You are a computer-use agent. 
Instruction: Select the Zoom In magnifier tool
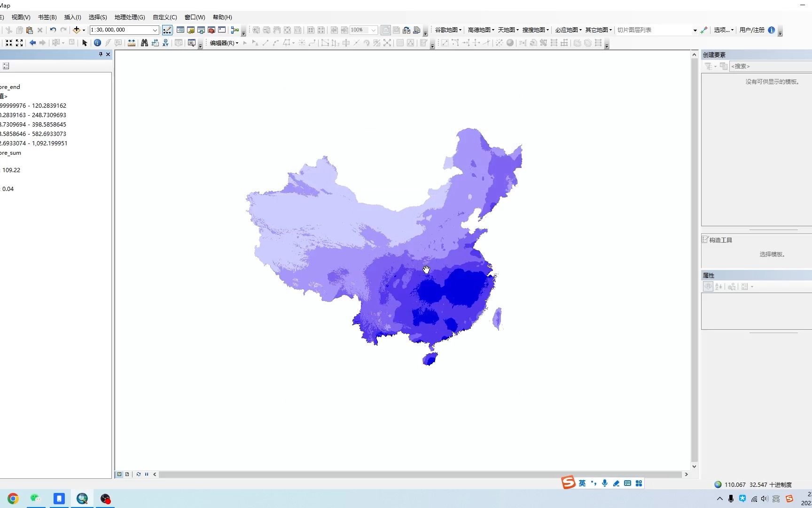click(192, 43)
